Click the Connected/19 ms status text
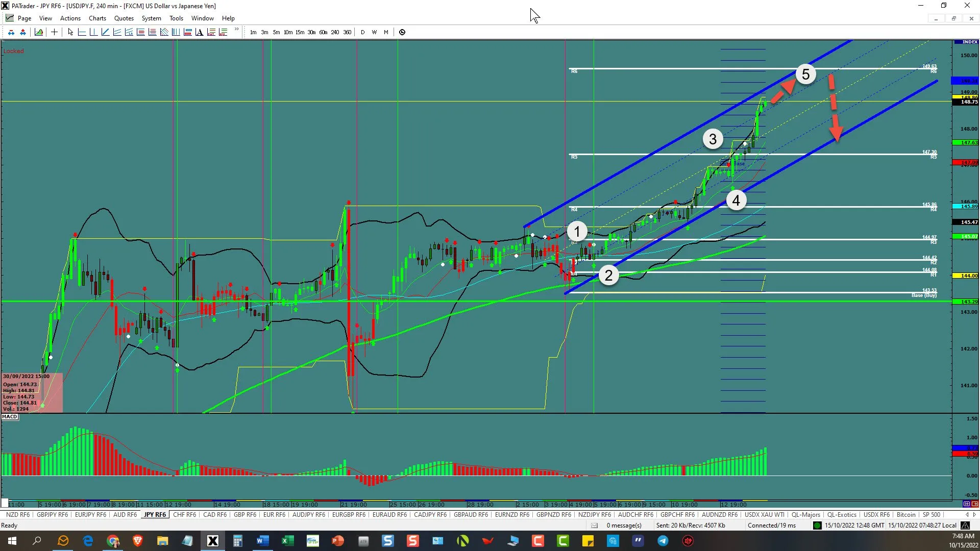 tap(771, 525)
